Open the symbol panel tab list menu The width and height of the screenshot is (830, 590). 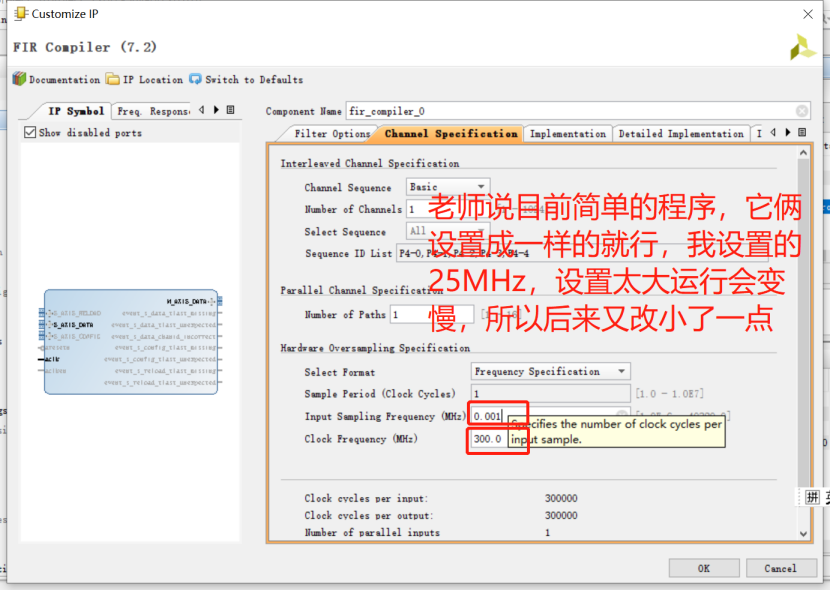coord(230,110)
